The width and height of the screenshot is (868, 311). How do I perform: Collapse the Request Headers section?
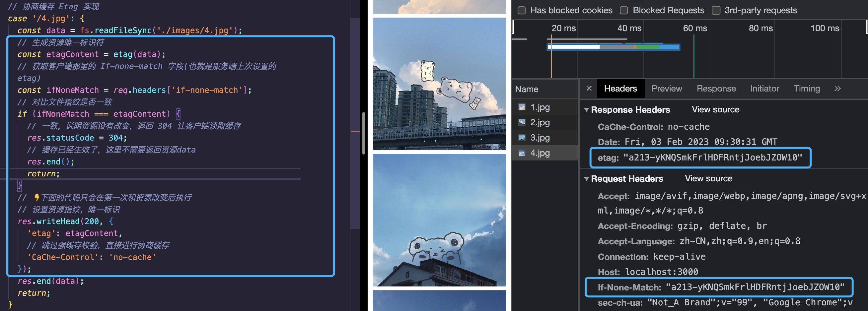click(586, 179)
